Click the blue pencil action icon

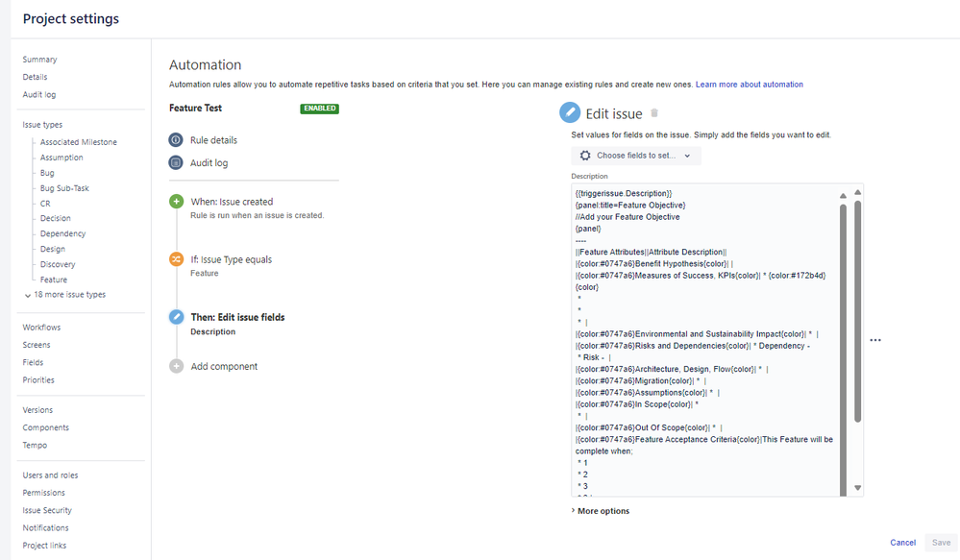[176, 317]
